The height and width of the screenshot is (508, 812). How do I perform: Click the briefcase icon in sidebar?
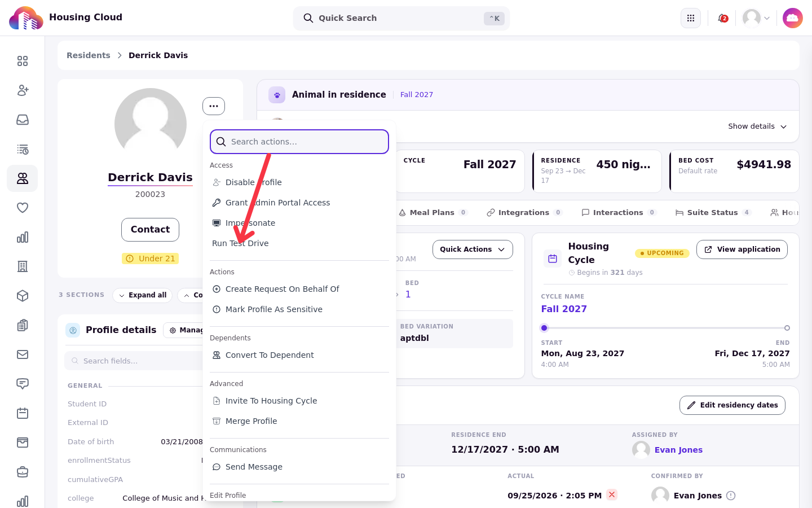click(23, 472)
